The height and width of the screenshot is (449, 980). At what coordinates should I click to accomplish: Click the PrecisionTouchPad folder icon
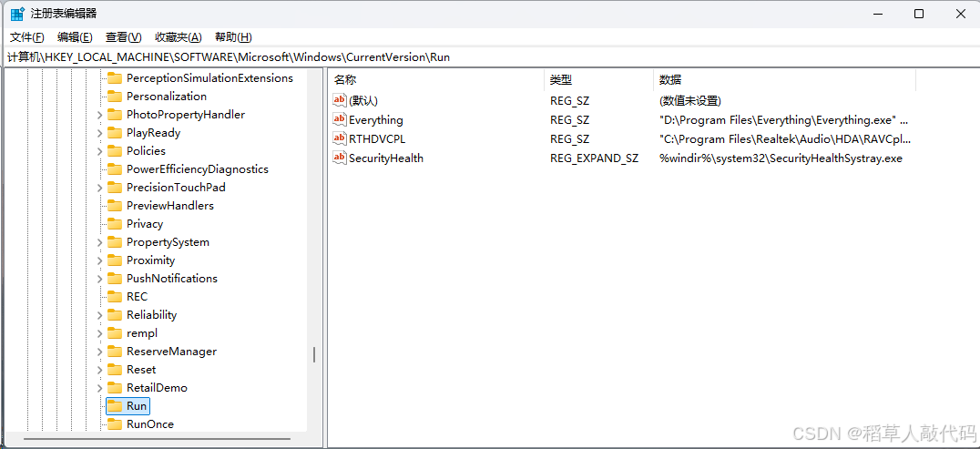115,187
